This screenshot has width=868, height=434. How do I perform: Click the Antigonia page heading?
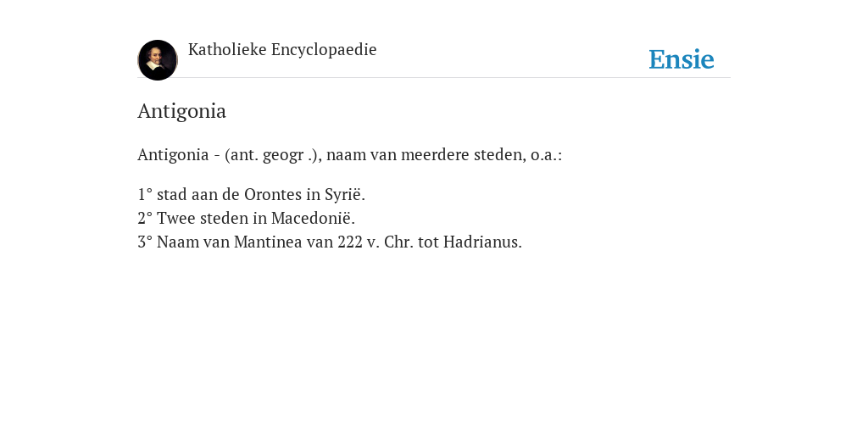point(181,111)
